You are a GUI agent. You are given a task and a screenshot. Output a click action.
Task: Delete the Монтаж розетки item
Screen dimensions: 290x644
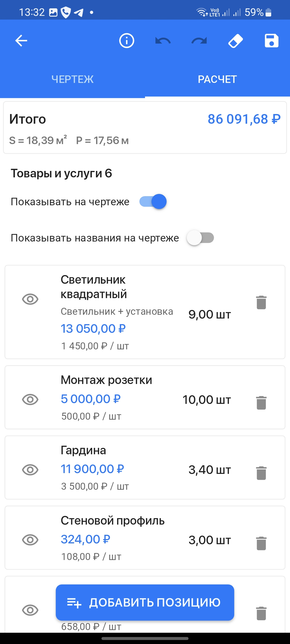261,402
